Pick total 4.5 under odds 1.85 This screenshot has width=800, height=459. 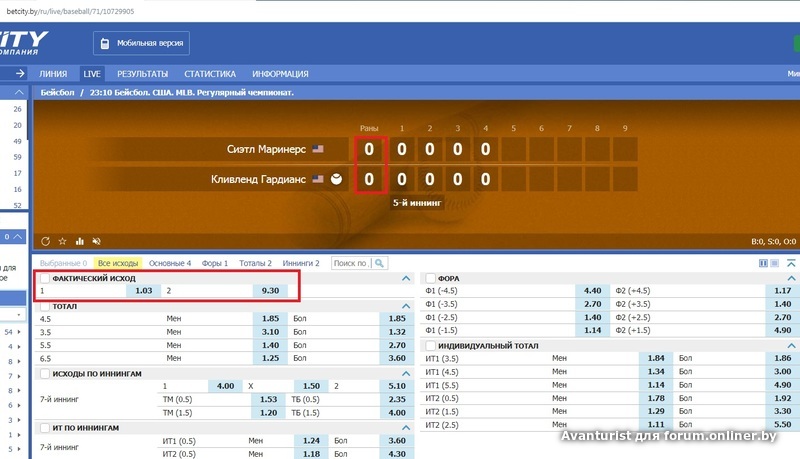(270, 318)
